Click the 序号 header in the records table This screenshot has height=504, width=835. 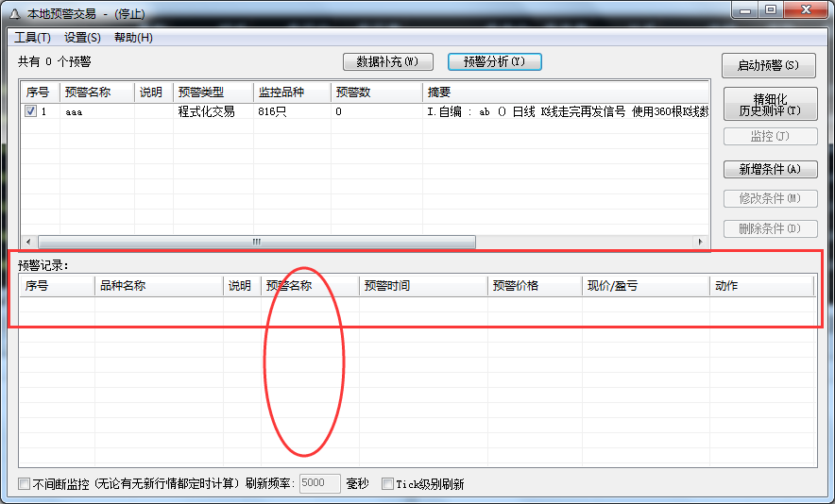coord(58,286)
